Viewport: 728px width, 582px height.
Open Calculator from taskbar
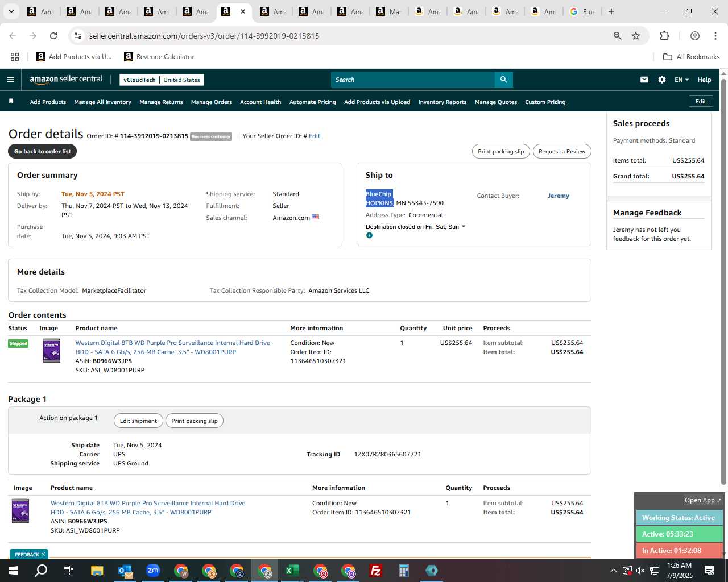[x=404, y=571]
